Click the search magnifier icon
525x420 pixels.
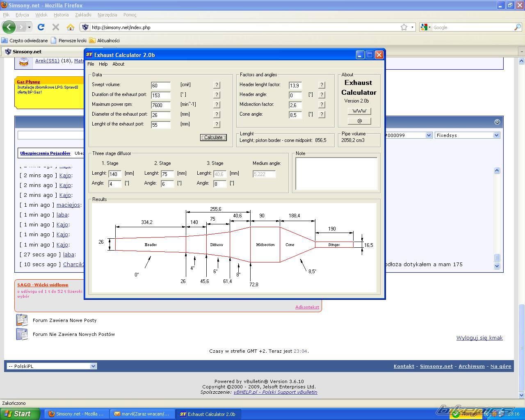click(517, 27)
